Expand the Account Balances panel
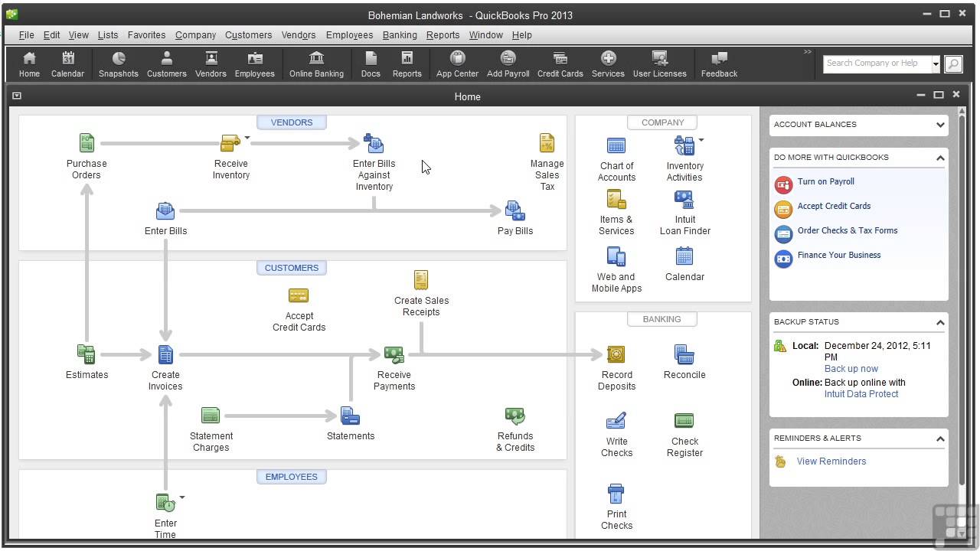Image resolution: width=980 pixels, height=551 pixels. pyautogui.click(x=940, y=125)
